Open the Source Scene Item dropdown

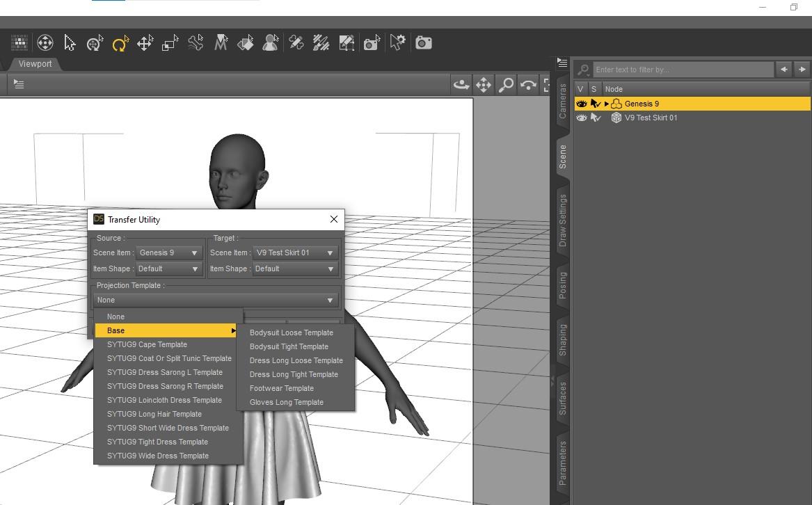pyautogui.click(x=169, y=252)
